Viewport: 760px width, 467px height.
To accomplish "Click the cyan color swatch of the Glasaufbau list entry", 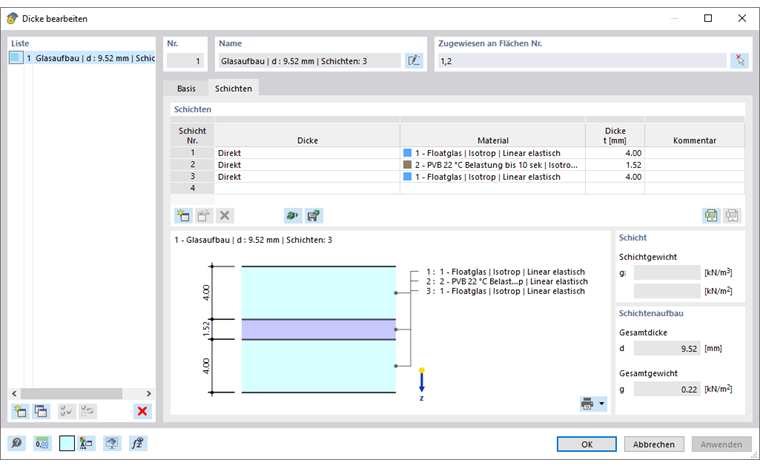I will (16, 58).
